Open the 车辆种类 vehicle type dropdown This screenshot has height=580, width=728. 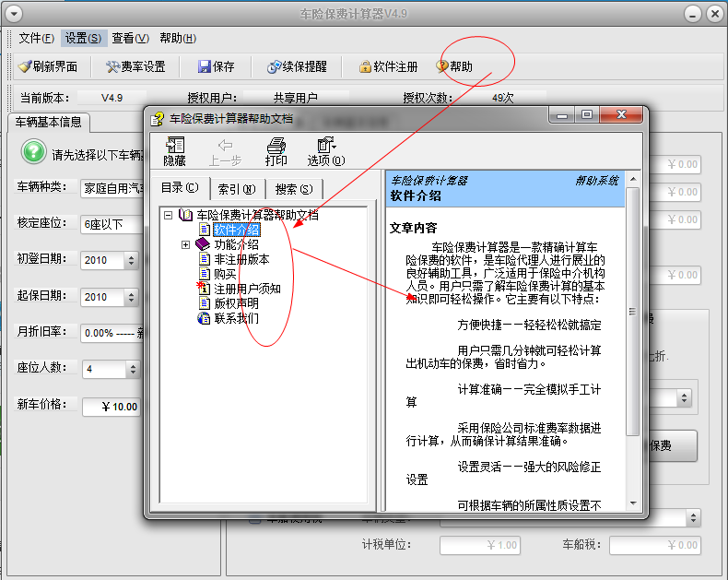(111, 187)
